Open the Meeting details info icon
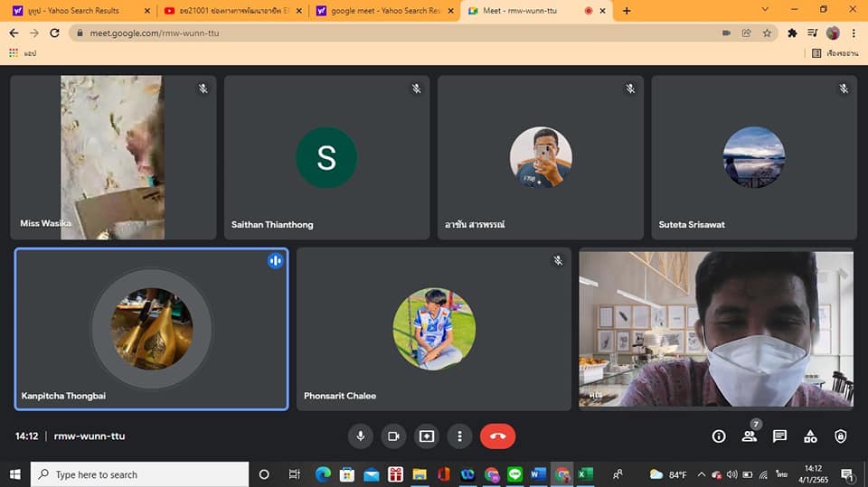This screenshot has height=487, width=868. (719, 436)
